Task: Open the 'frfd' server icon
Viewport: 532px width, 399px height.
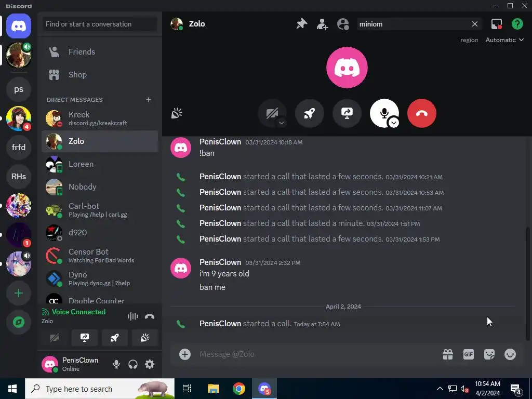Action: [x=19, y=147]
